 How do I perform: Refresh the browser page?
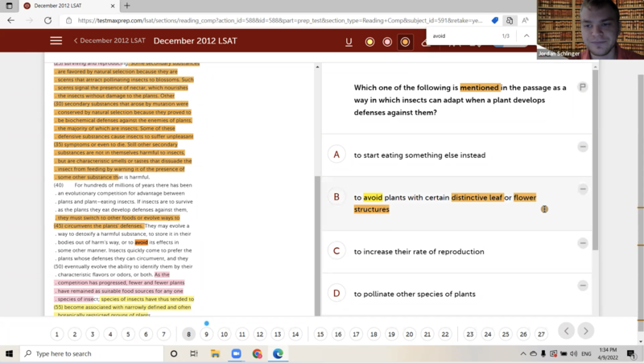pyautogui.click(x=46, y=20)
